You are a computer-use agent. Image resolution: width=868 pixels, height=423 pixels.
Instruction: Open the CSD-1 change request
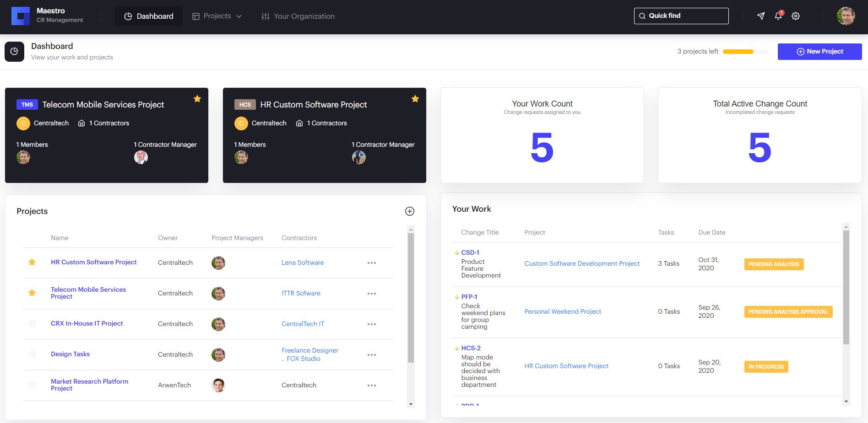pyautogui.click(x=470, y=252)
